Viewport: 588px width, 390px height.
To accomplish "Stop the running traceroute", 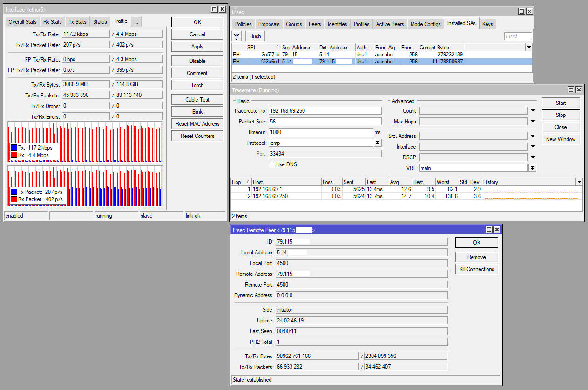I will tap(561, 115).
